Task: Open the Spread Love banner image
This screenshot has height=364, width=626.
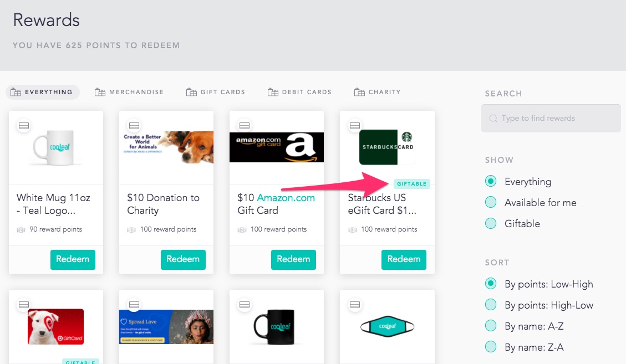Action: 166,327
